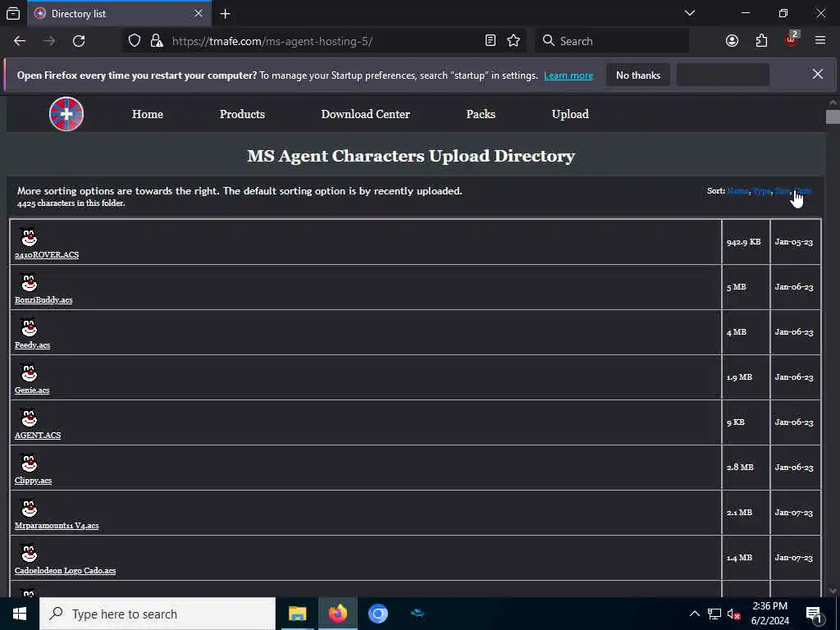The image size is (840, 630).
Task: Show hidden system tray icons chevron
Action: coord(694,614)
